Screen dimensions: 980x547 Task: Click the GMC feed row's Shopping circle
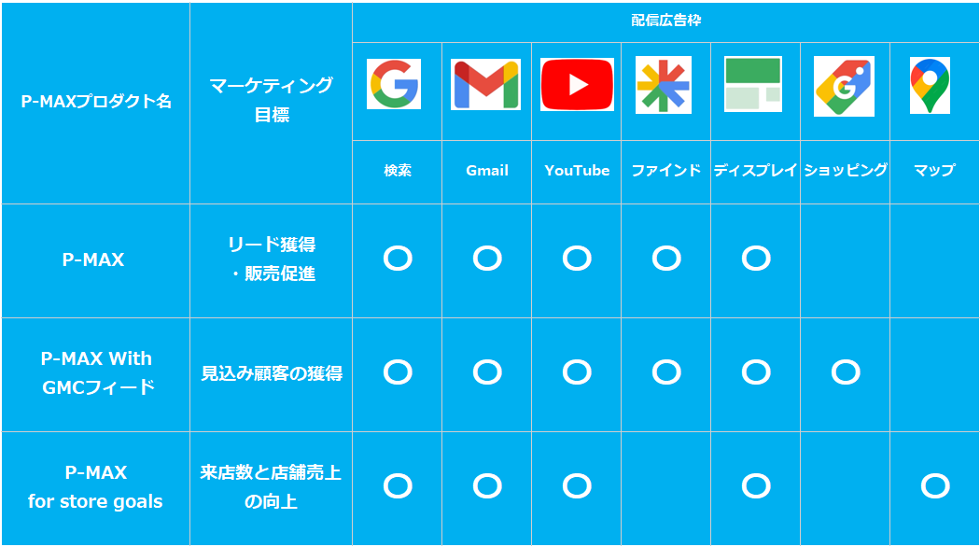[846, 372]
